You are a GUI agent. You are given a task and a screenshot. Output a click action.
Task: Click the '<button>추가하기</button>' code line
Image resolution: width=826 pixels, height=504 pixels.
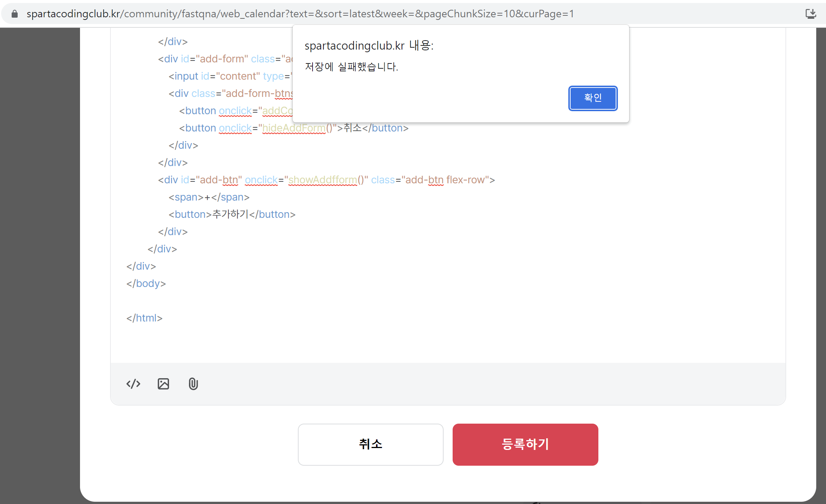[232, 214]
